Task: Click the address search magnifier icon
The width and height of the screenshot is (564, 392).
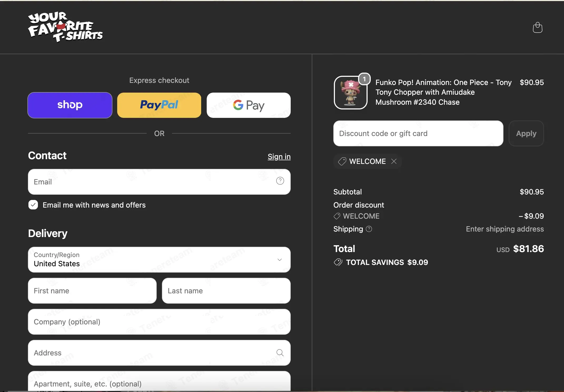Action: tap(280, 353)
